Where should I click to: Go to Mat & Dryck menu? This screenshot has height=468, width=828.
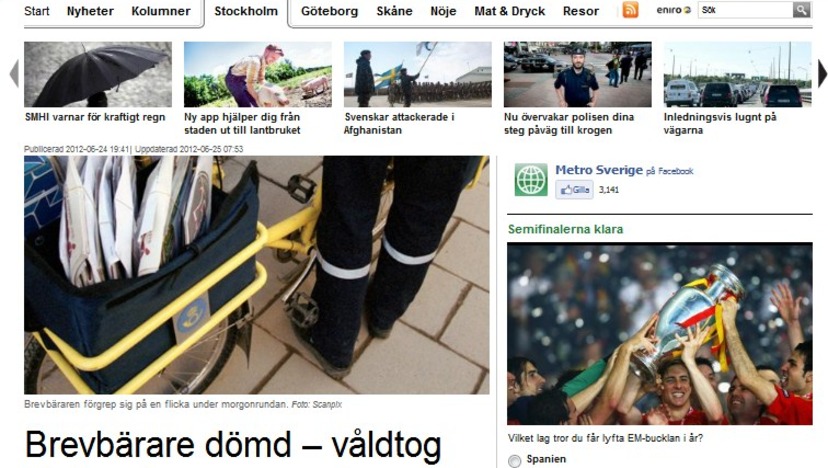510,11
